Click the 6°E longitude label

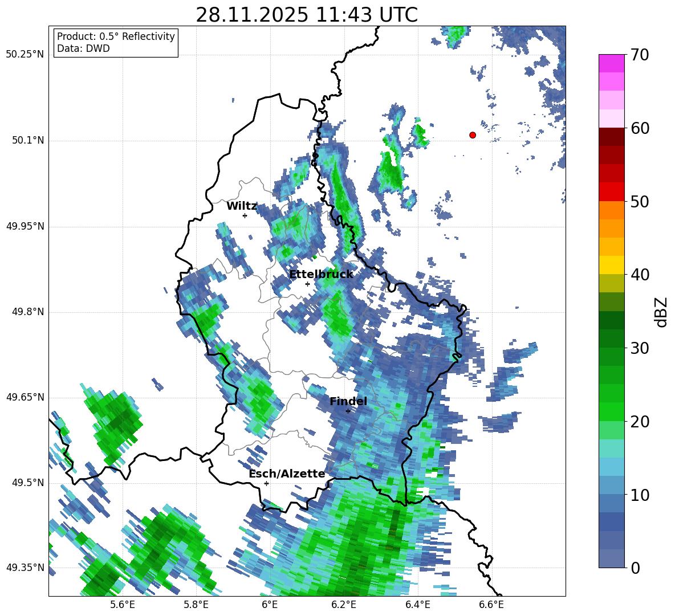tap(270, 605)
